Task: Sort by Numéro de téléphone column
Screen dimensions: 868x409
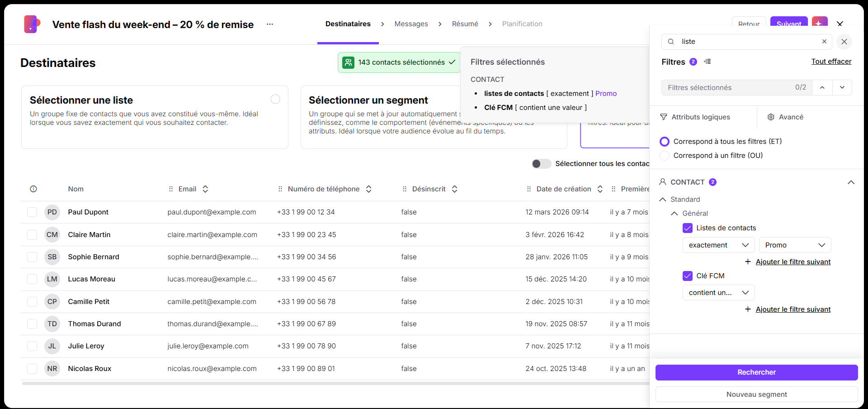Action: pos(369,189)
